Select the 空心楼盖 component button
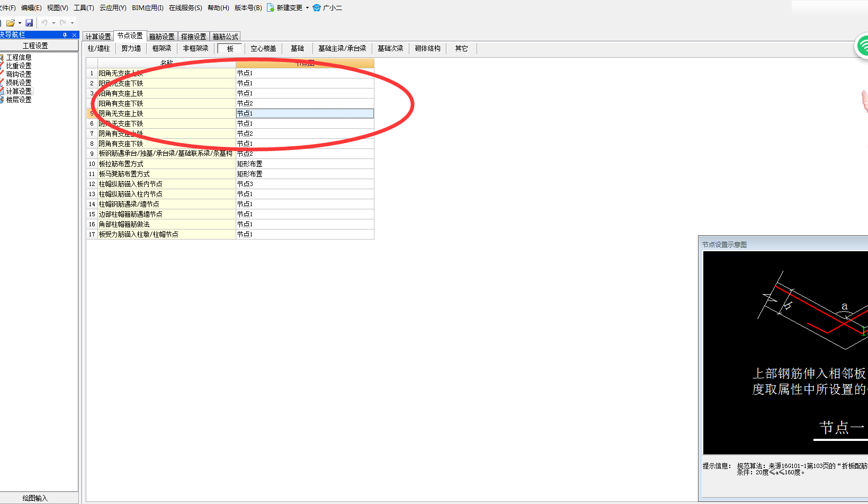The width and height of the screenshot is (868, 504). point(263,48)
